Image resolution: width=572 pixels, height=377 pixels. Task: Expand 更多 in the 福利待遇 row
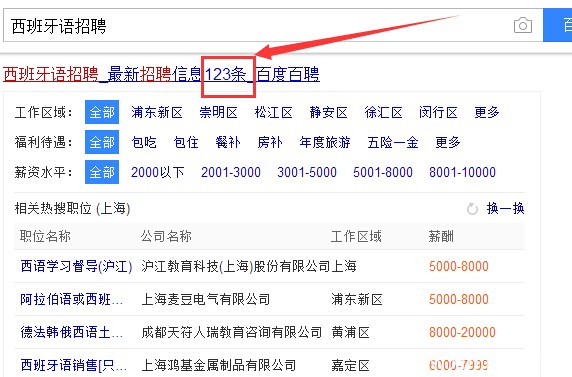click(x=448, y=142)
